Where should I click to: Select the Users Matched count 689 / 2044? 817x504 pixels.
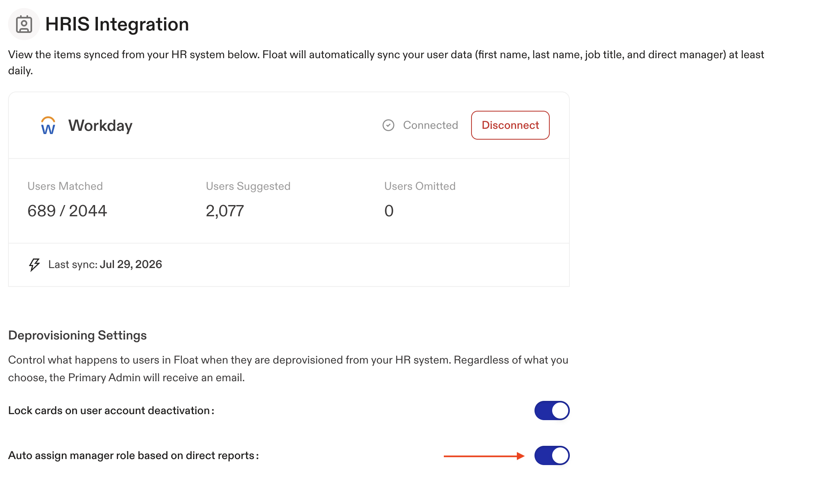coord(67,211)
